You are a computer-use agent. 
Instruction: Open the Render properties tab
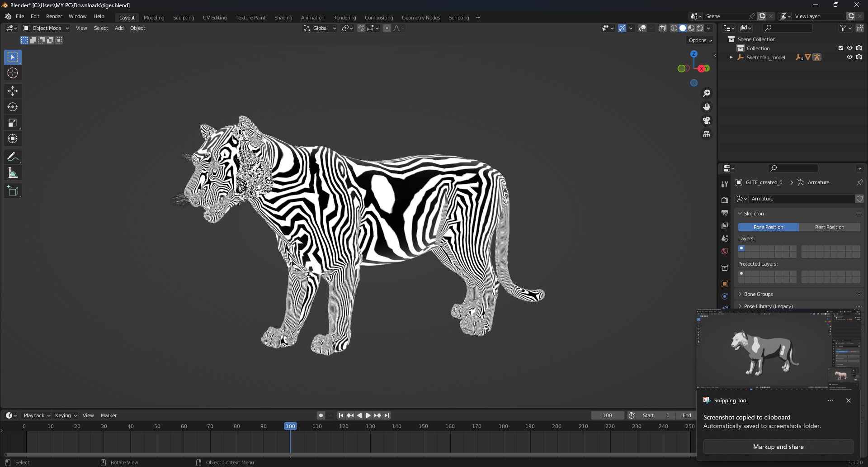pyautogui.click(x=725, y=200)
